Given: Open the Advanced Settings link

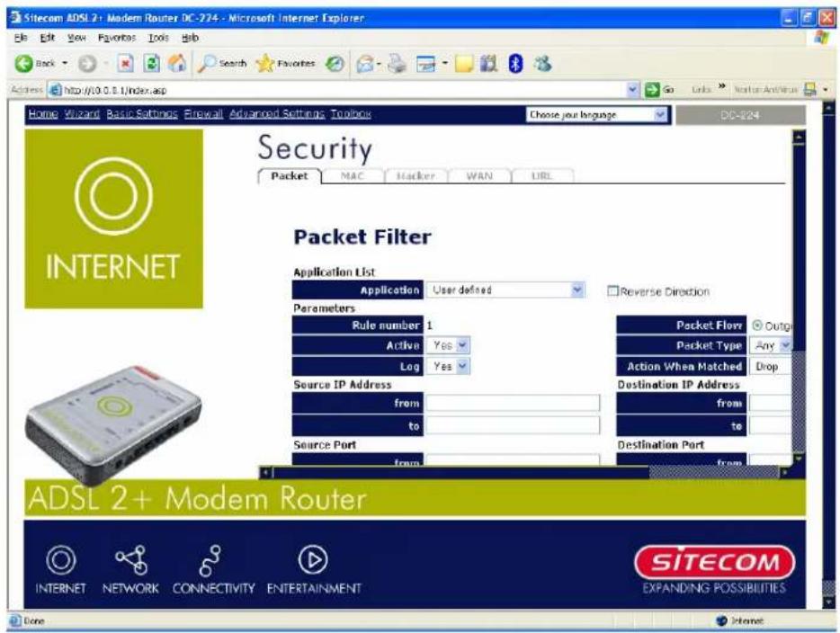Looking at the screenshot, I should tap(277, 113).
